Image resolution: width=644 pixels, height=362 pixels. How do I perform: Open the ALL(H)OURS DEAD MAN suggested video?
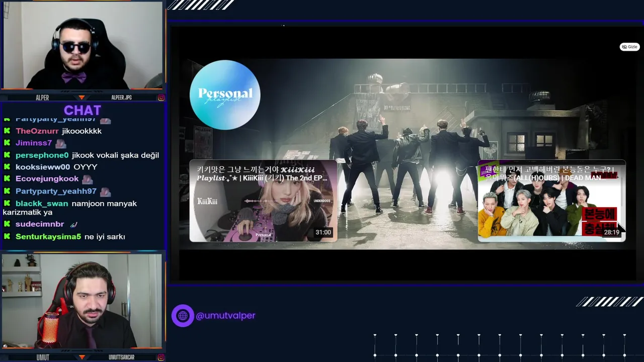[x=551, y=201]
